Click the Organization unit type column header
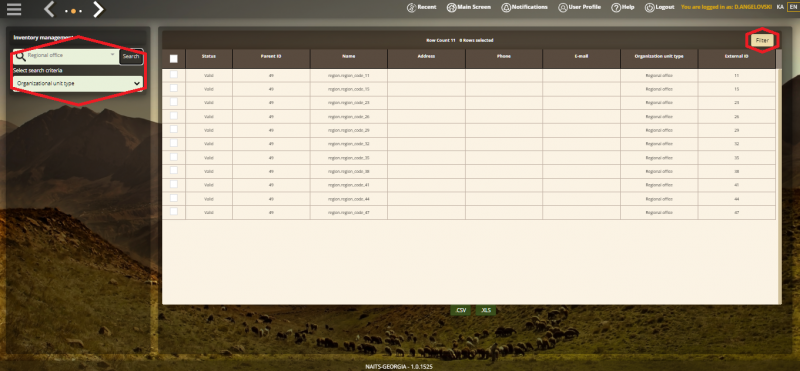800x371 pixels. 659,59
